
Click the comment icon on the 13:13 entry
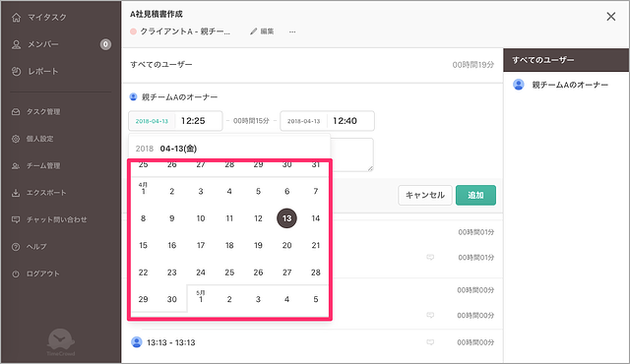[x=430, y=342]
